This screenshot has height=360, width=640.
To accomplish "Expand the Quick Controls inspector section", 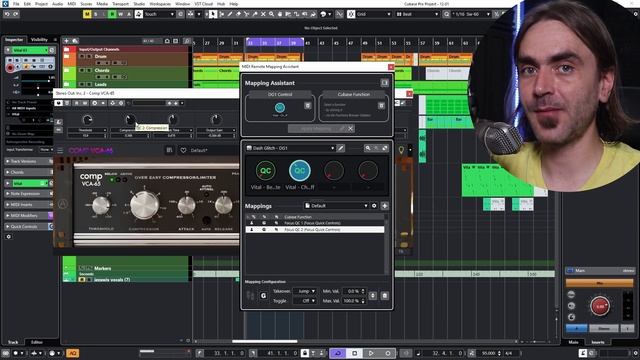I will [29, 227].
